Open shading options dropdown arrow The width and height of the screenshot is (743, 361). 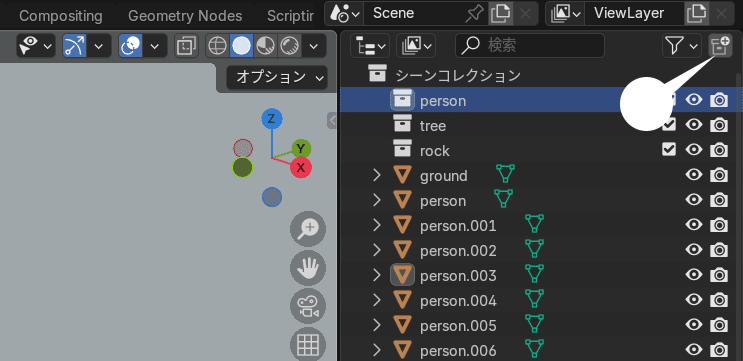click(314, 46)
